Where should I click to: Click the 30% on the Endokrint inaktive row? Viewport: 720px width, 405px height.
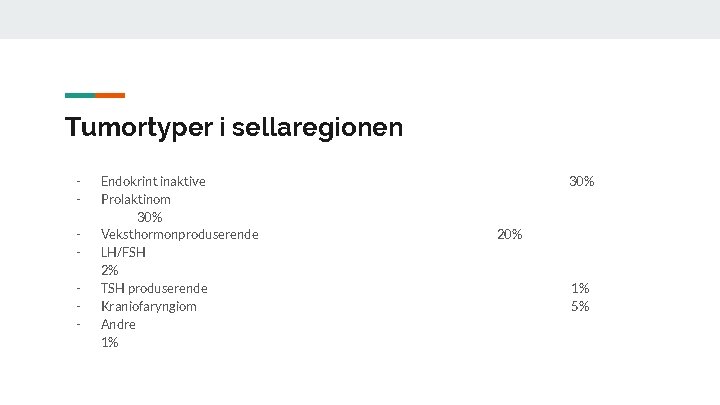[x=581, y=181]
